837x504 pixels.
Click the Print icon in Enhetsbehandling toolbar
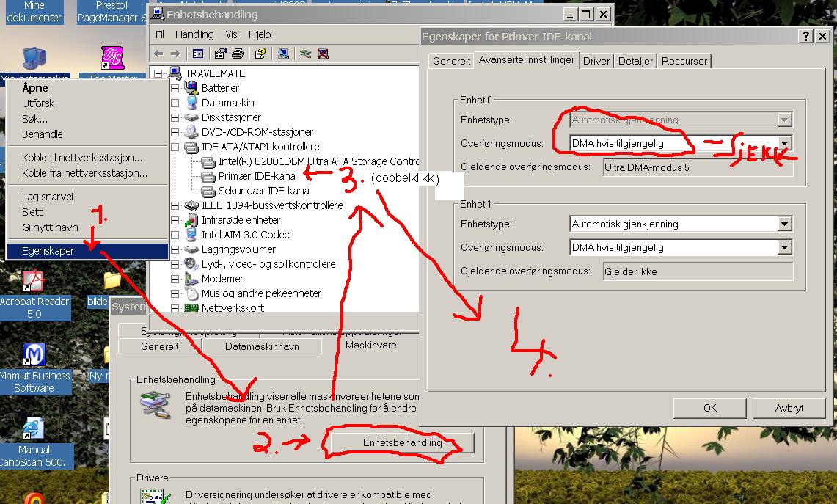click(x=238, y=54)
